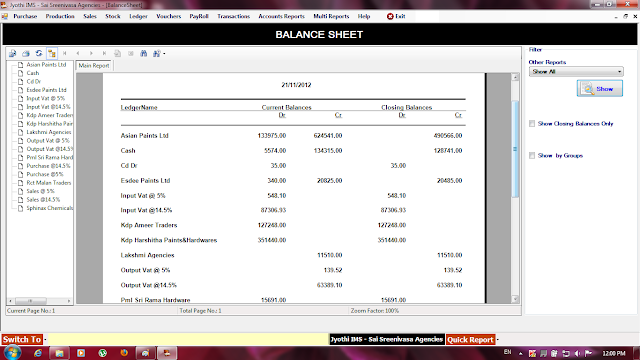640x360 pixels.
Task: Enable Show Closing Balances Only checkbox
Action: pyautogui.click(x=532, y=124)
